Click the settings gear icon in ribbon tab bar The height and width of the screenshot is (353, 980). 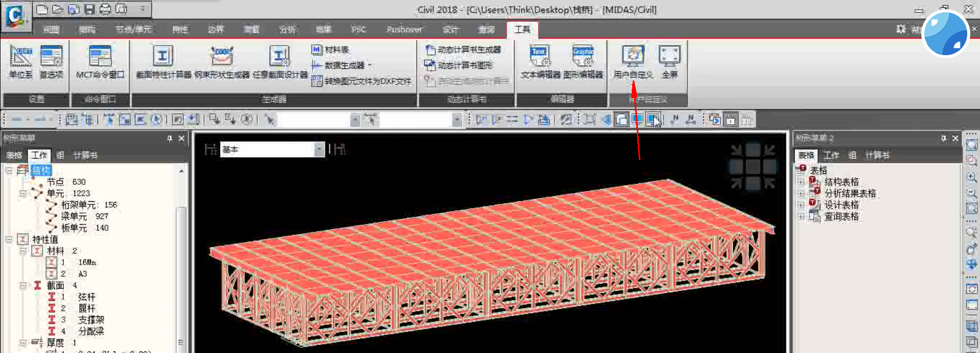coord(901,30)
